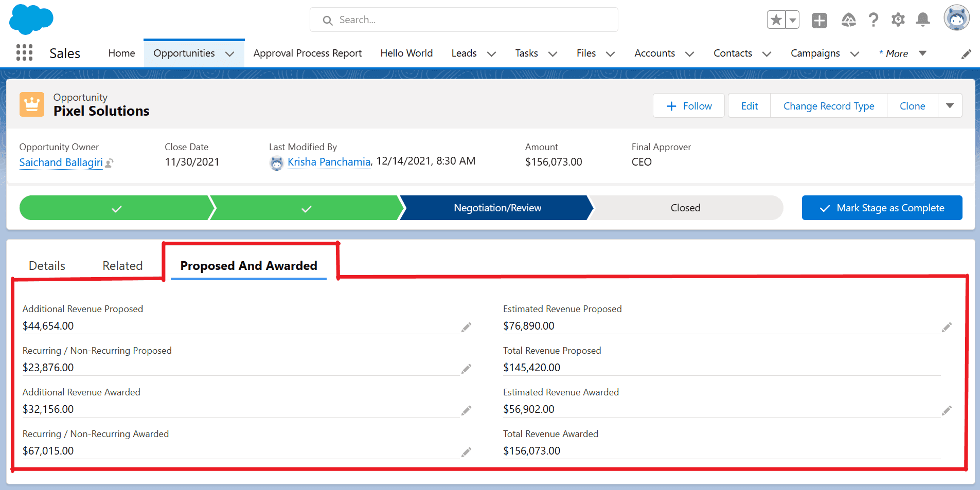The height and width of the screenshot is (490, 980).
Task: Click the Close Date value 11/30/2021
Action: tap(192, 162)
